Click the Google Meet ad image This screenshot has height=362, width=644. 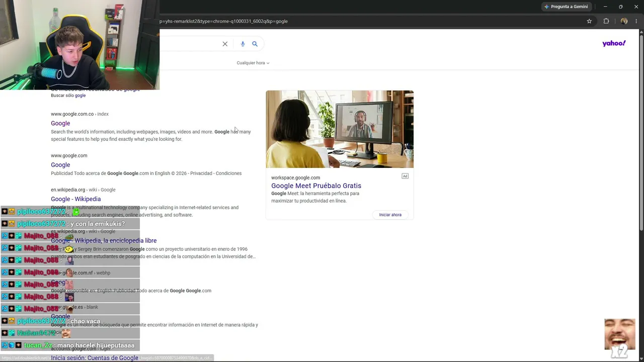pyautogui.click(x=340, y=129)
